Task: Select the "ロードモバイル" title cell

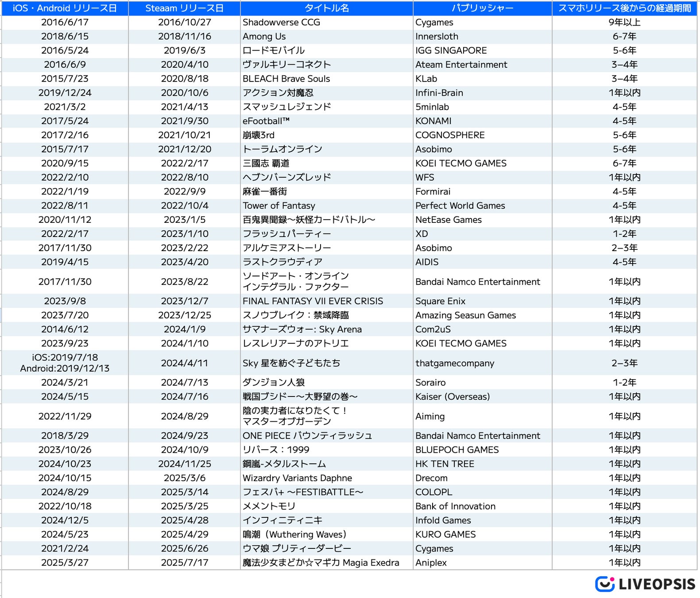Action: tap(327, 50)
